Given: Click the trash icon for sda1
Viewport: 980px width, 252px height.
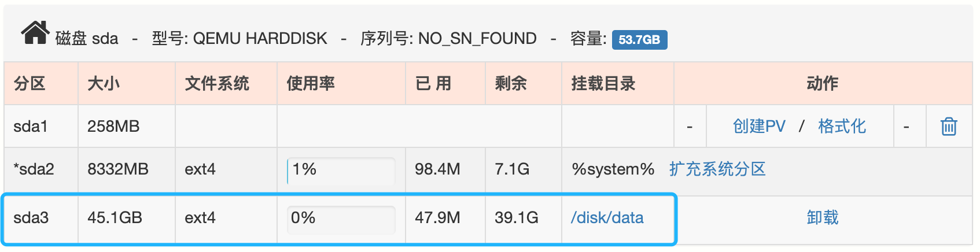Looking at the screenshot, I should [949, 126].
